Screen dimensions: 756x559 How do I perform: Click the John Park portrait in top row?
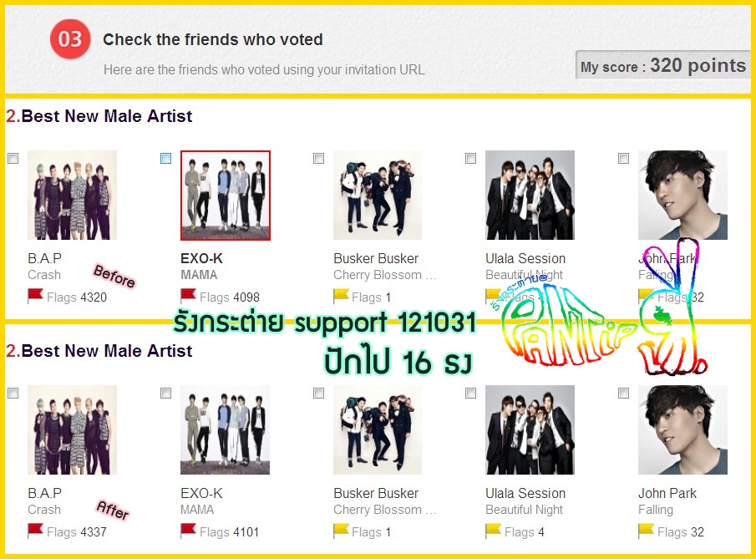(682, 195)
